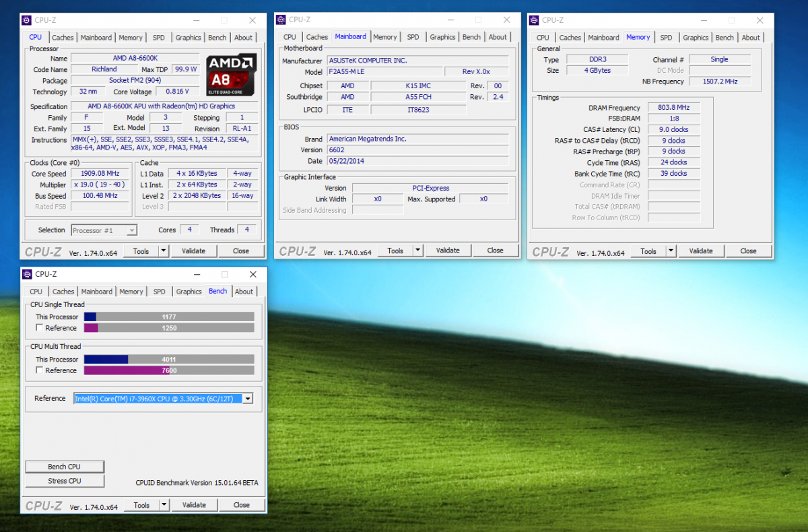Click the Revision value RL-A1
Viewport: 808px width, 532px height.
(240, 129)
